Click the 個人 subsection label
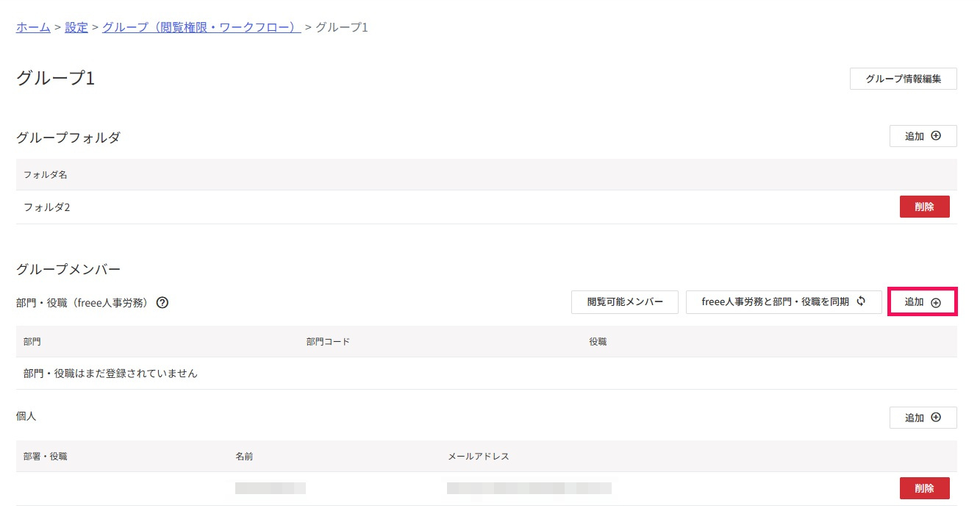The width and height of the screenshot is (980, 525). [26, 416]
